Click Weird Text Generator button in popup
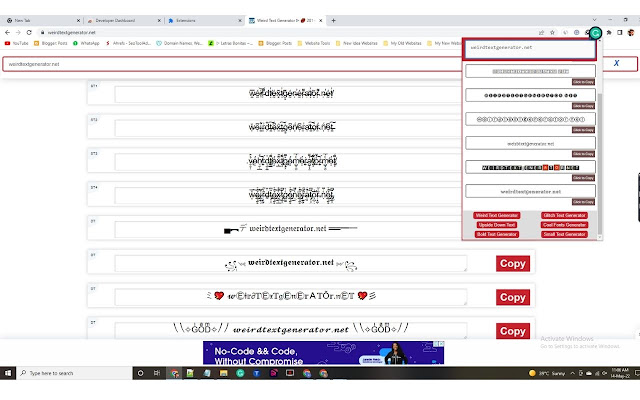 496,215
